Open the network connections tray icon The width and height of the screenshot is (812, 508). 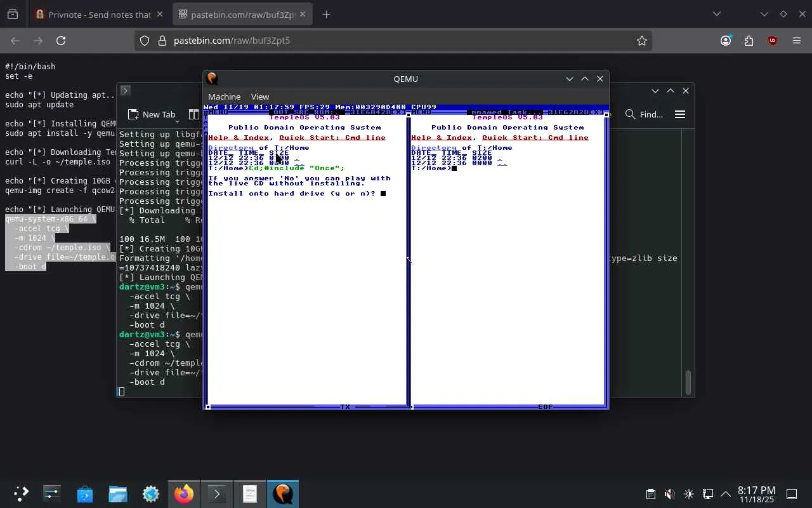pos(708,494)
